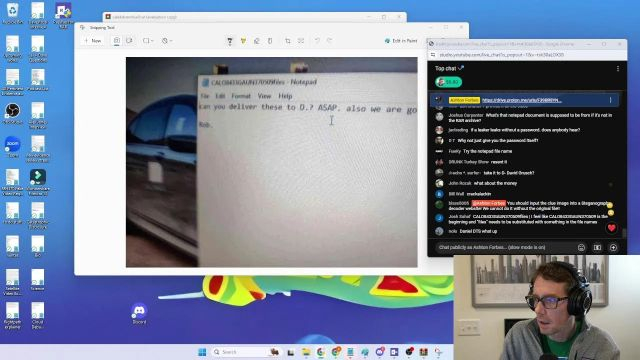Image resolution: width=640 pixels, height=360 pixels.
Task: Open the snipping shape mode dropdown
Action: (148, 41)
